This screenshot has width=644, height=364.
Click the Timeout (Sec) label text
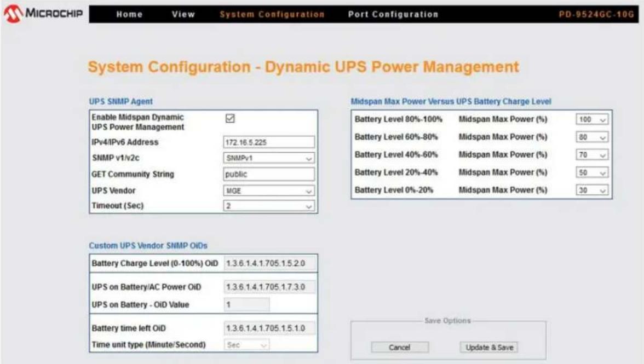(x=117, y=206)
